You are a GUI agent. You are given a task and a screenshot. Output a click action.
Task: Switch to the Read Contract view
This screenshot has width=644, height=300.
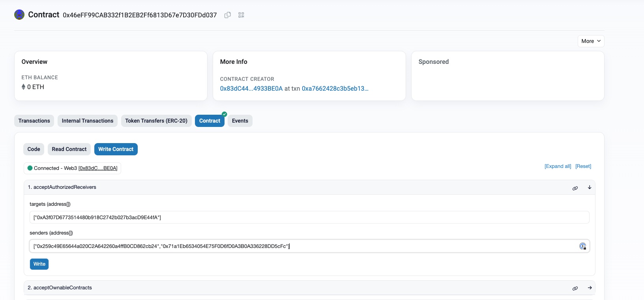click(69, 149)
